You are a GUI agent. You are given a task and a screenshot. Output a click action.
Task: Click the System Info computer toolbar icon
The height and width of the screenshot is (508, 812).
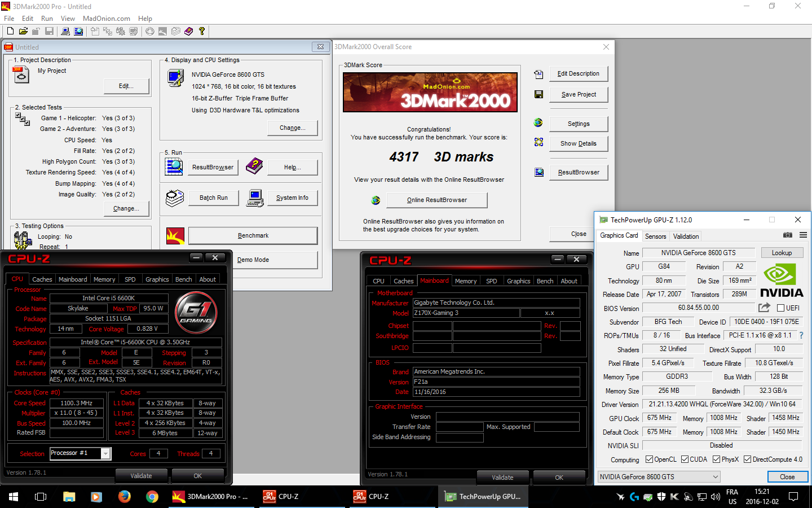tap(65, 31)
